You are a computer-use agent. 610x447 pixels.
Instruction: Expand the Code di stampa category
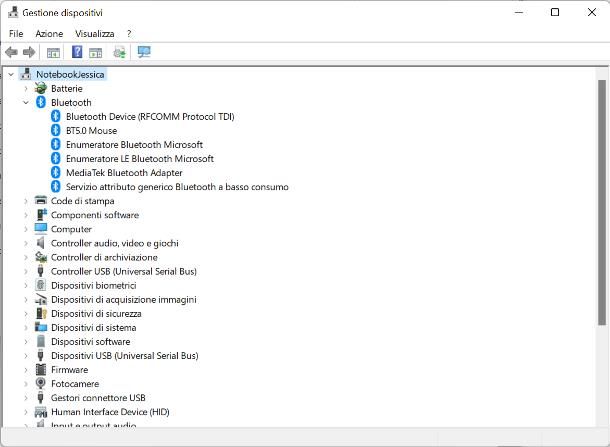click(26, 201)
